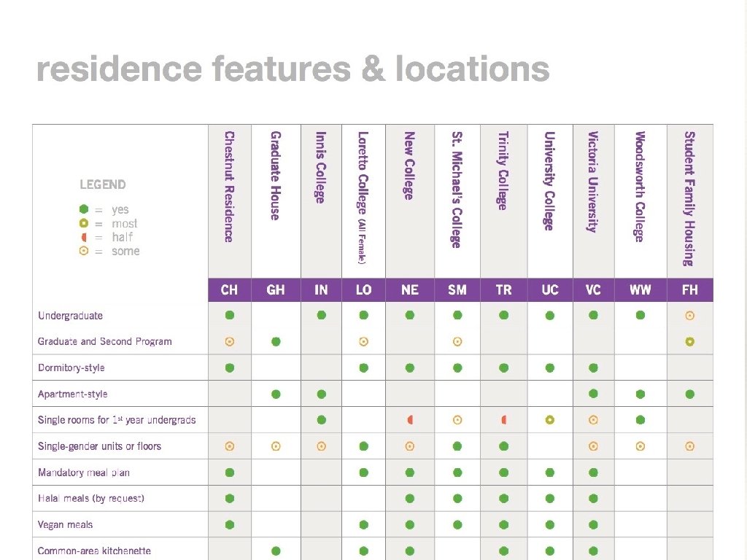
Task: Click the Vegan meals dot under LO
Action: [x=363, y=525]
